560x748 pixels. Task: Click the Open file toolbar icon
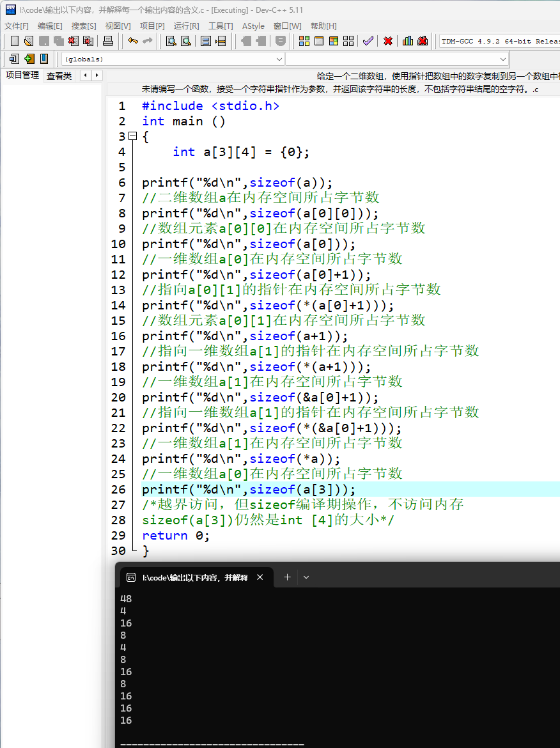pyautogui.click(x=29, y=41)
